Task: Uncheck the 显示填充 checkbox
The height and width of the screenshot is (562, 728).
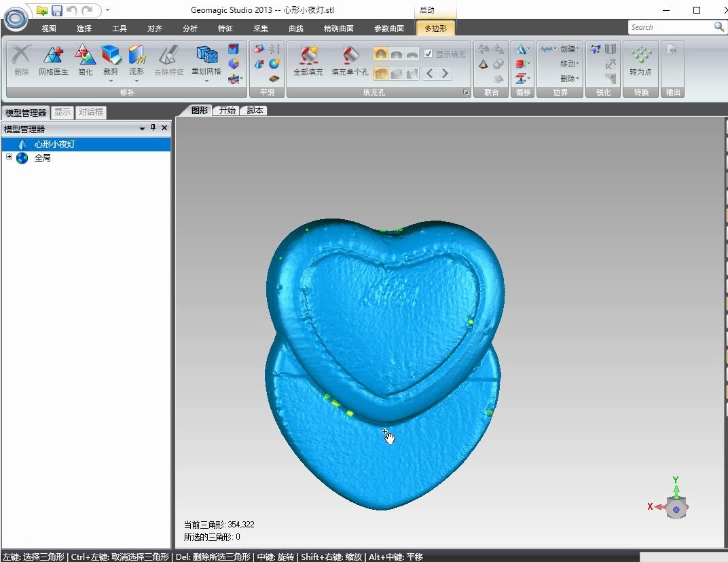Action: tap(429, 54)
